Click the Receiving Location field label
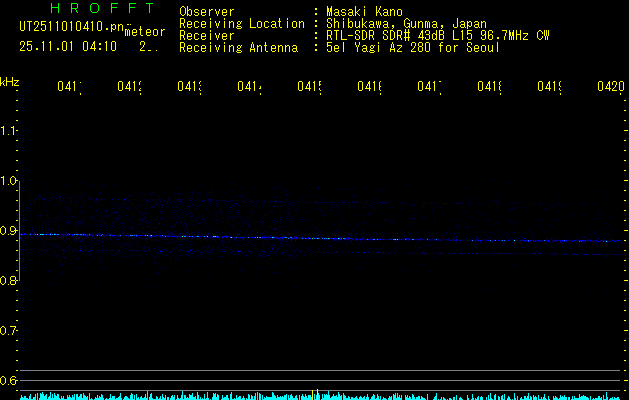Image resolution: width=629 pixels, height=400 pixels. click(x=241, y=23)
